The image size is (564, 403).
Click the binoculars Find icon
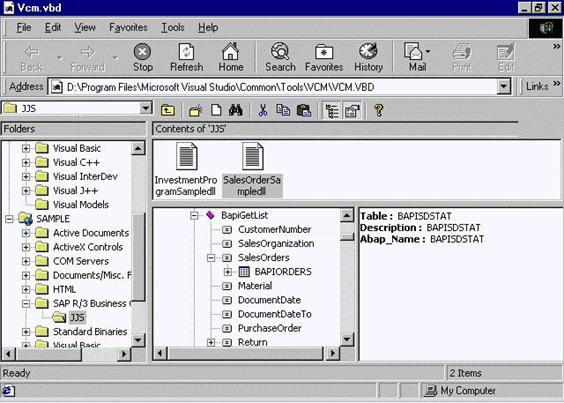[x=236, y=110]
